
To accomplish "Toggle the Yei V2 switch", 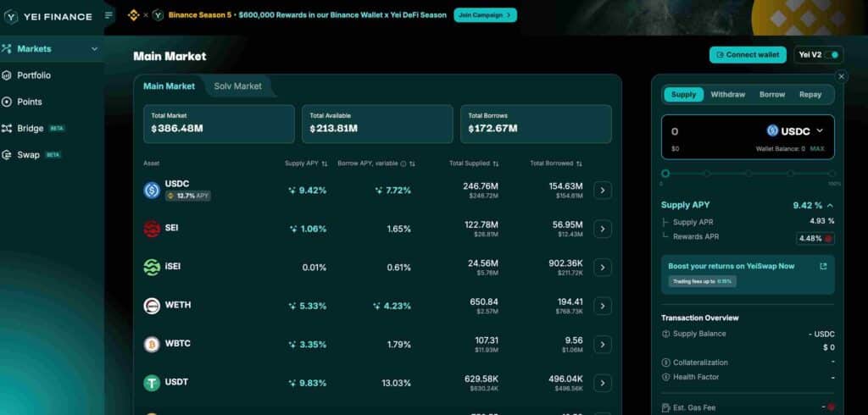I will (834, 55).
